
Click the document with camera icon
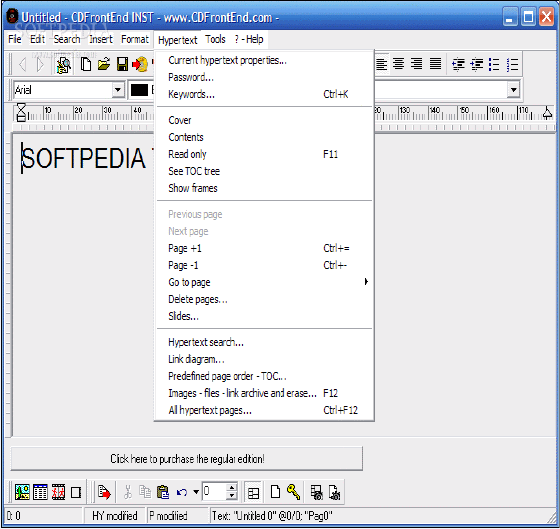coord(334,492)
